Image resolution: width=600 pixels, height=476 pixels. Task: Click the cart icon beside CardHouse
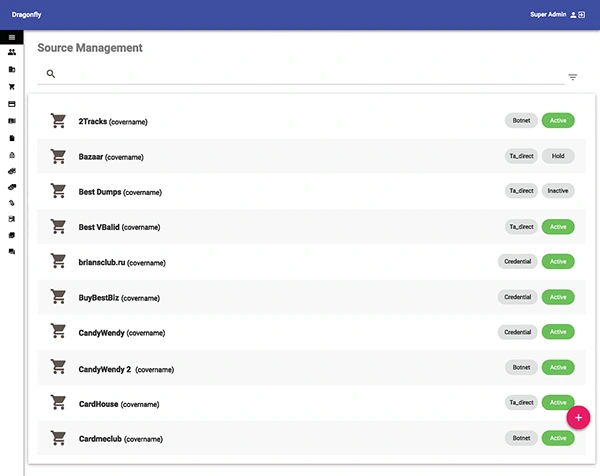click(58, 402)
